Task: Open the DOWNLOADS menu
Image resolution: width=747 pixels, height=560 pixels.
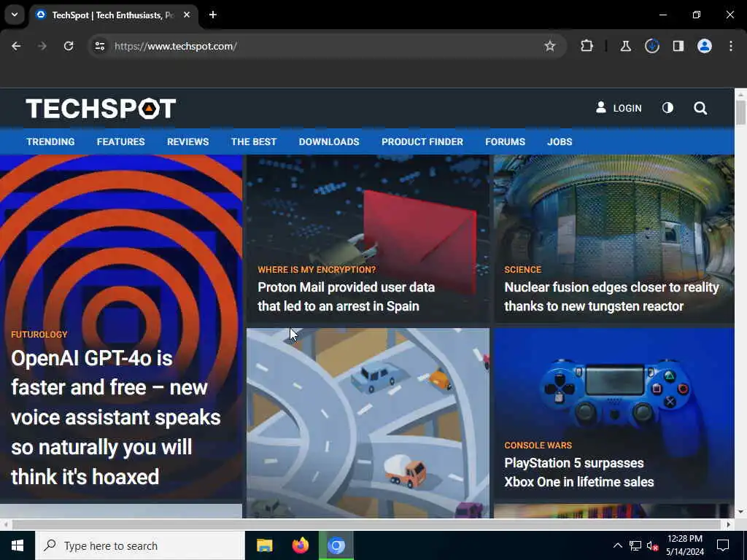Action: coord(329,142)
